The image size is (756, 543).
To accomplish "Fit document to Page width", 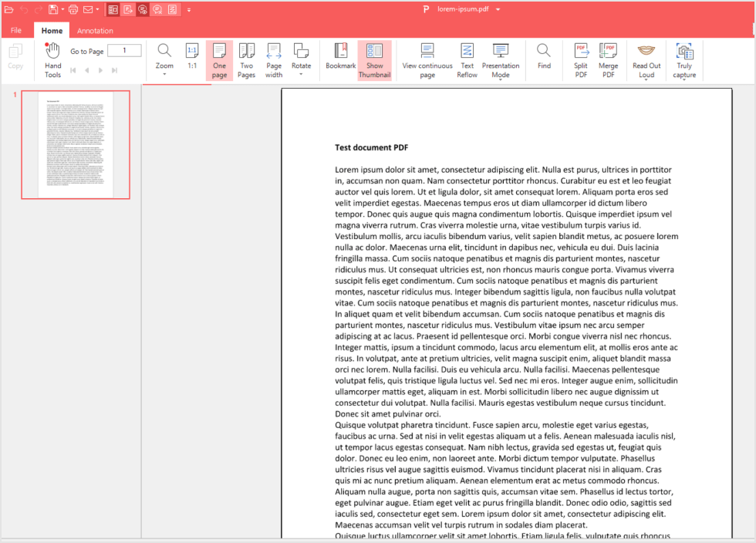I will click(274, 59).
